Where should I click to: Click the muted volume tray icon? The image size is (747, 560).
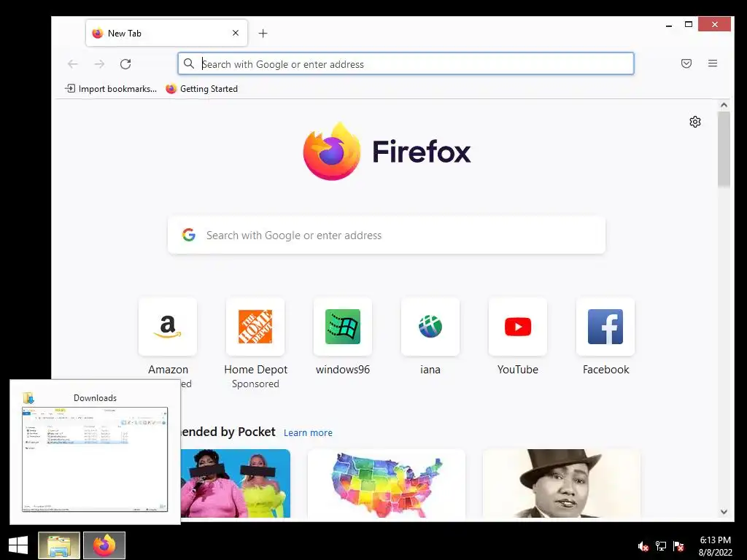(643, 546)
